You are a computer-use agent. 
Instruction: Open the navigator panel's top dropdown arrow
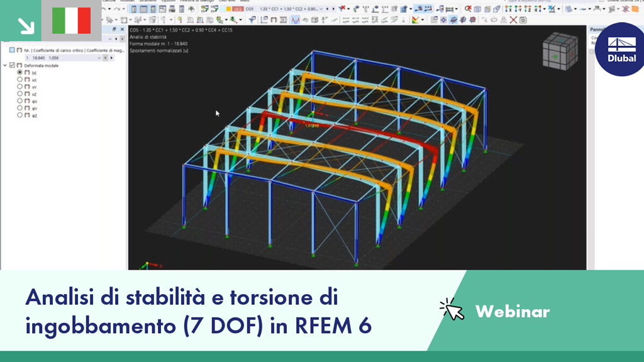pyautogui.click(x=109, y=39)
